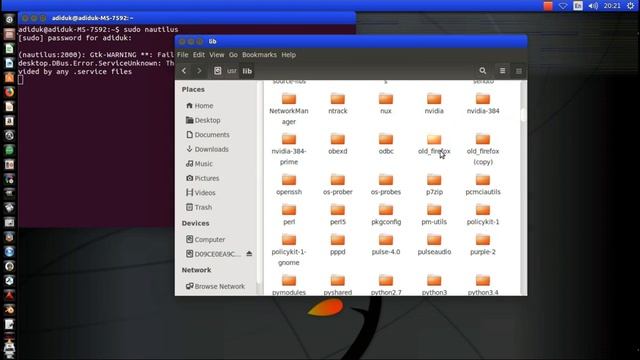Viewport: 640px width, 360px height.
Task: Open the volume indicator in top panel
Action: pos(593,6)
